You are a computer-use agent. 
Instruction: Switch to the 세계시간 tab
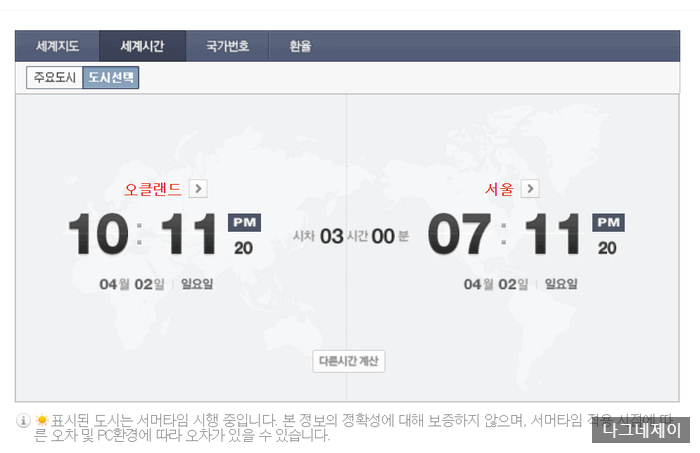142,46
